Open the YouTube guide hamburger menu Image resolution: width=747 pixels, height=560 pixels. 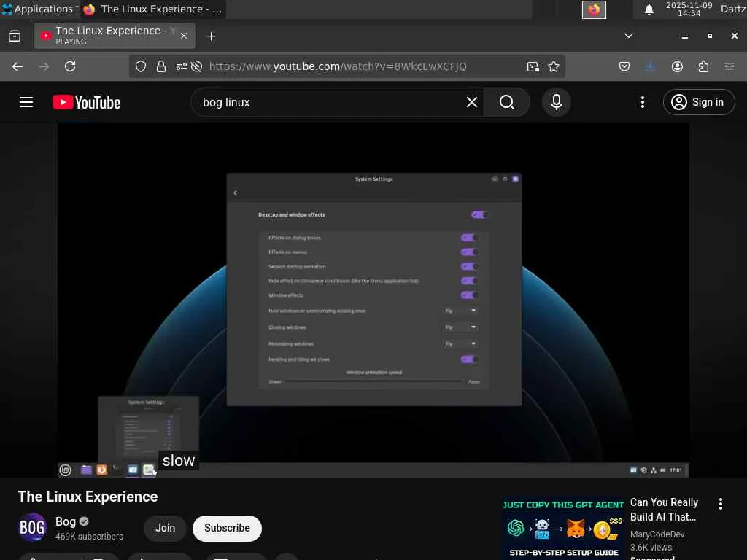(26, 102)
